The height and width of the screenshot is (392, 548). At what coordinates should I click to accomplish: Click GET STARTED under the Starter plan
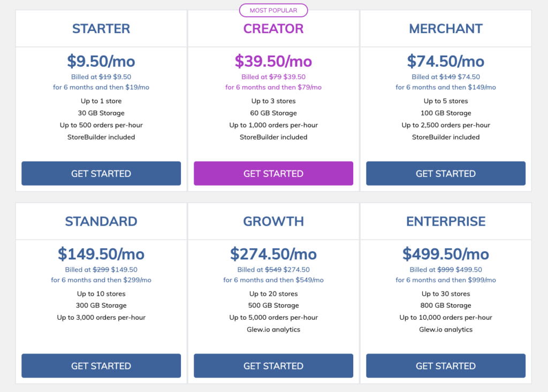pyautogui.click(x=101, y=173)
